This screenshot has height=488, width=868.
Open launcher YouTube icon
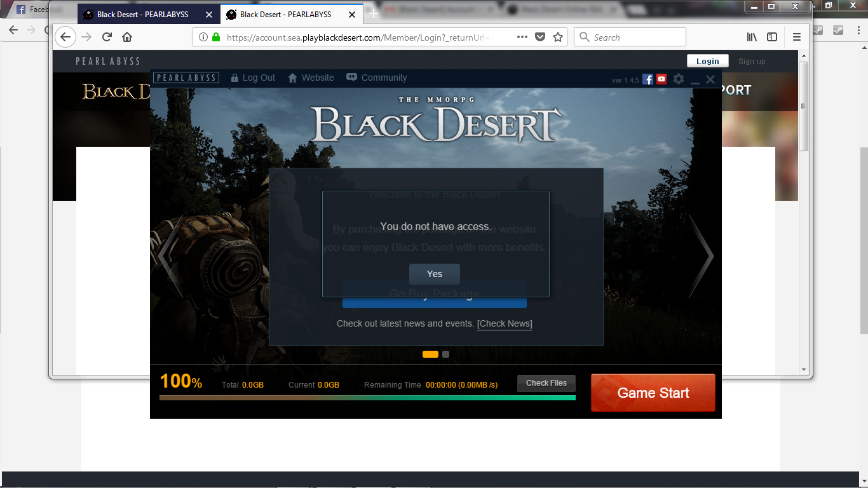pos(661,79)
